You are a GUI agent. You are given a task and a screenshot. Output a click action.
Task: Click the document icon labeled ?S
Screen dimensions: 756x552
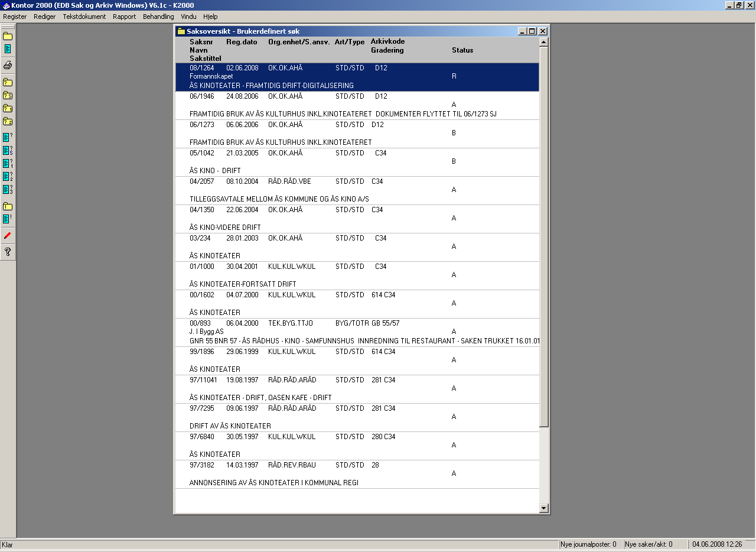[x=8, y=151]
